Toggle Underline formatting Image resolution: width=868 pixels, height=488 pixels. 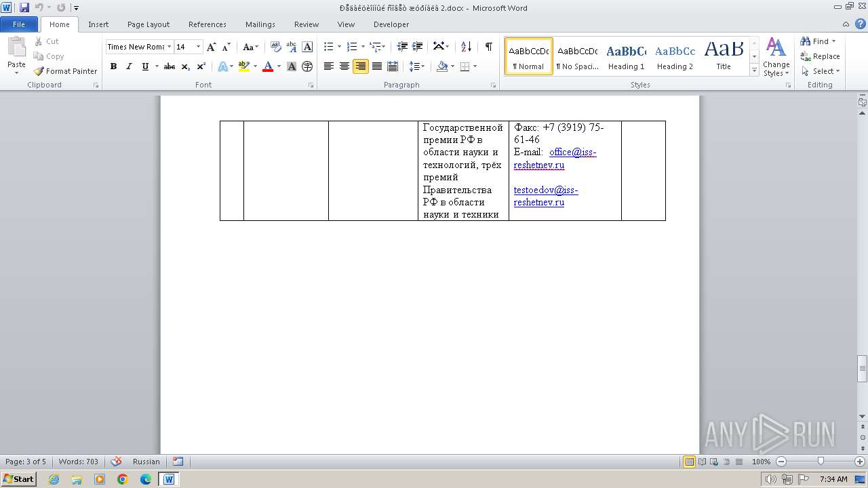145,66
